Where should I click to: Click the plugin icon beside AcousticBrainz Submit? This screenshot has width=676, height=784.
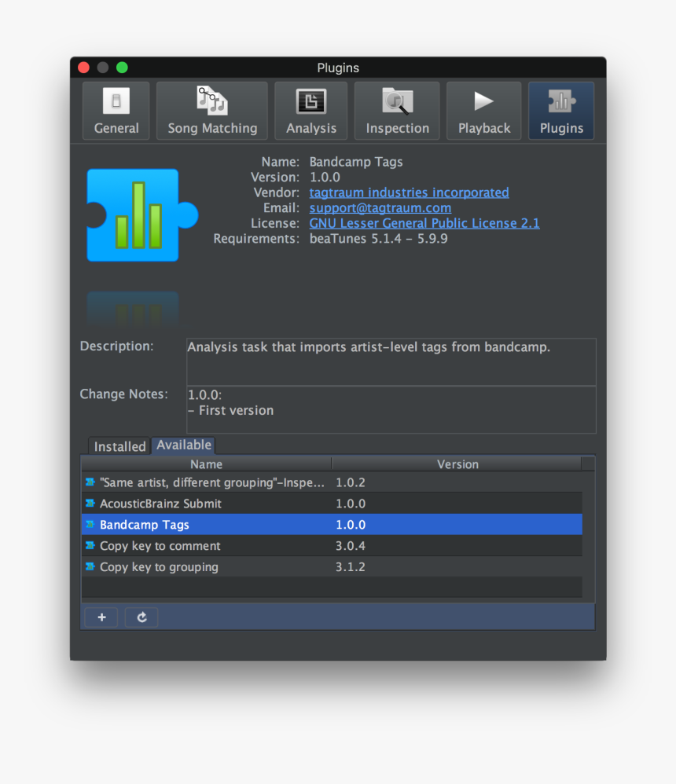point(90,503)
